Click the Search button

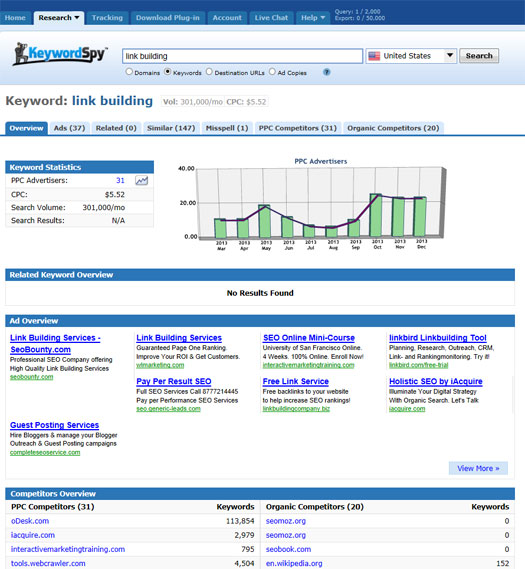479,56
